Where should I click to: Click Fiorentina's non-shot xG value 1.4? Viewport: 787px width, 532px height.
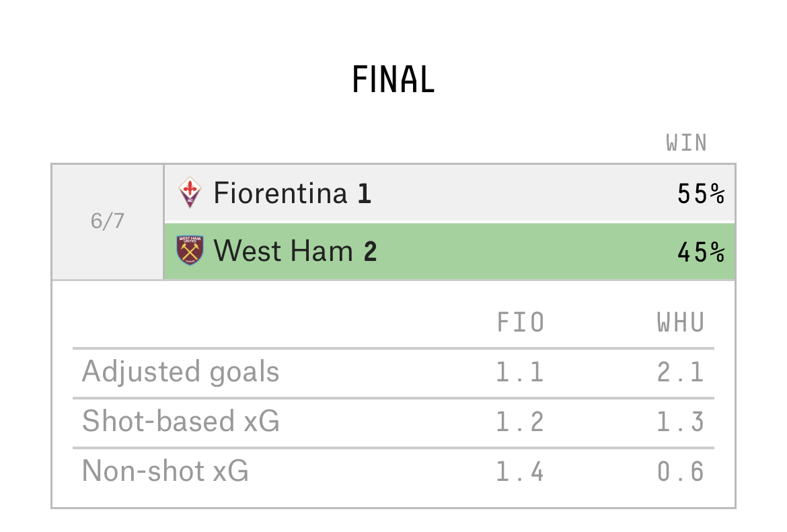(x=520, y=471)
